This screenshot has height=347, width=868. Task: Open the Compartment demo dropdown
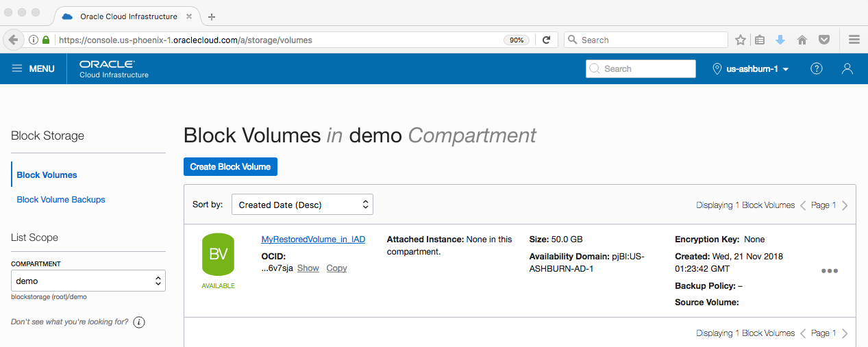click(88, 281)
